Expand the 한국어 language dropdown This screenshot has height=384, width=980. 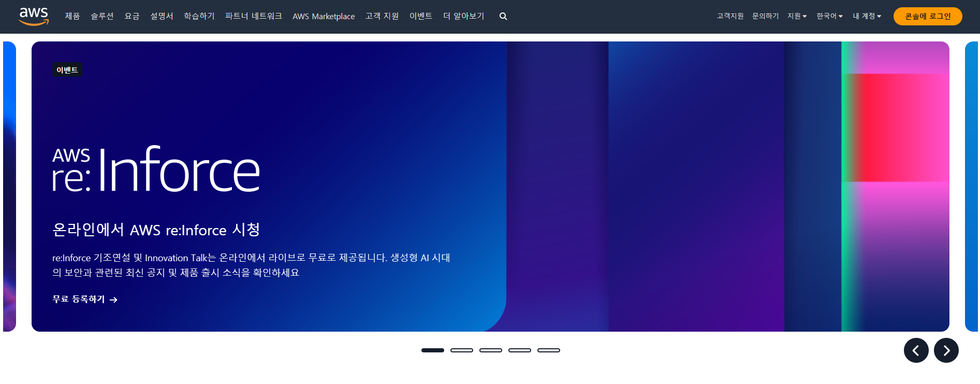[x=829, y=16]
